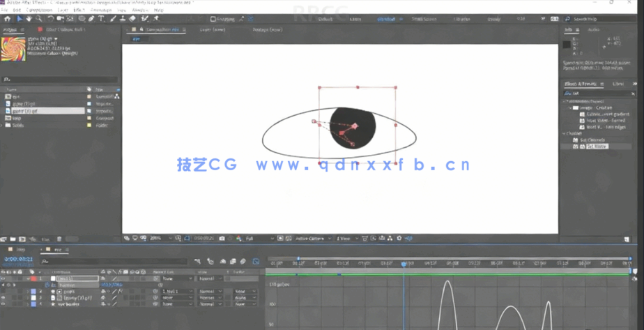This screenshot has width=644, height=330.
Task: Open the Full resolution dropdown
Action: [x=259, y=239]
